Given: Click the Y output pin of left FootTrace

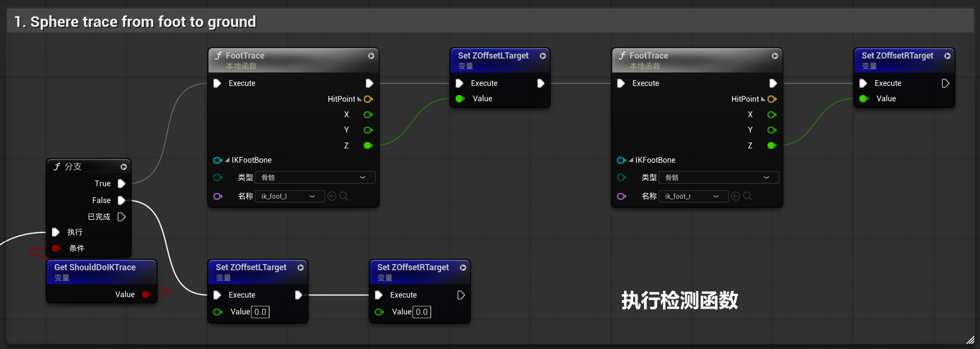Looking at the screenshot, I should [x=368, y=130].
